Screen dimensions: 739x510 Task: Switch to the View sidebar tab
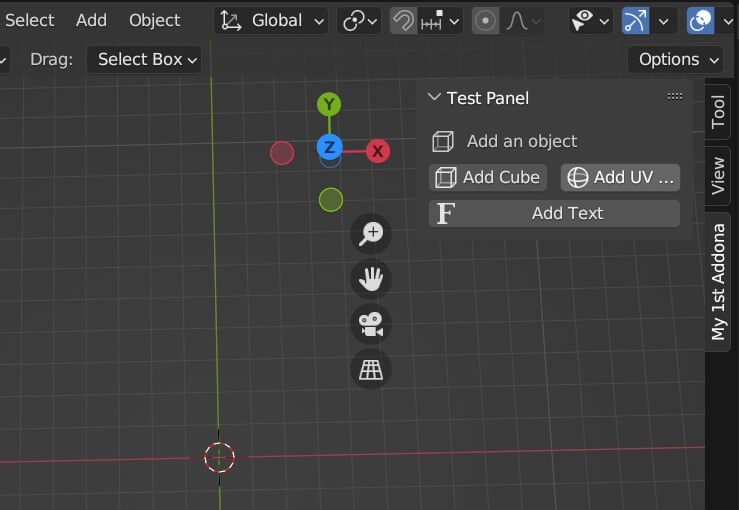[x=718, y=176]
